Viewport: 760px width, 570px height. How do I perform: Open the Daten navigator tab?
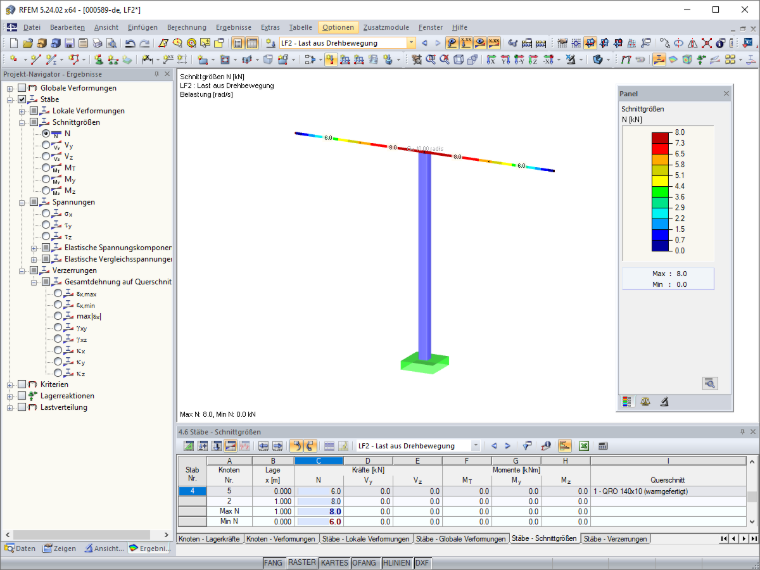click(x=20, y=548)
